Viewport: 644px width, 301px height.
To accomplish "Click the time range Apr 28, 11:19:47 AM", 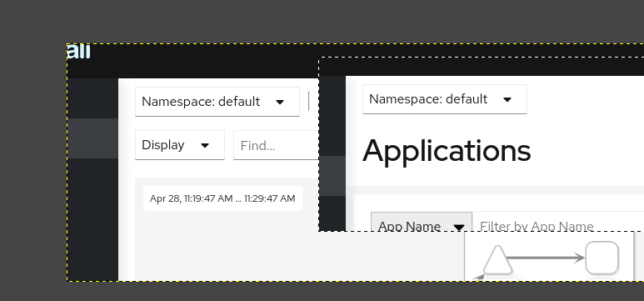I will (222, 198).
